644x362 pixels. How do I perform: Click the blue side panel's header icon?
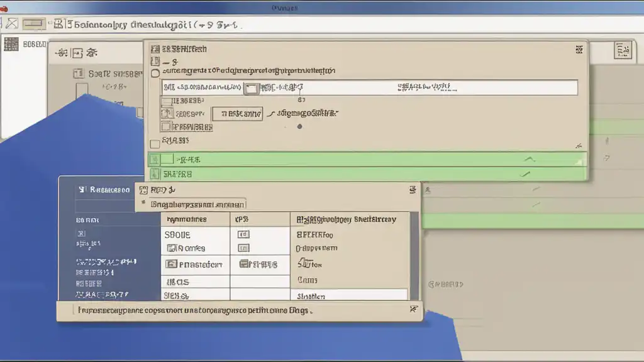tap(82, 189)
